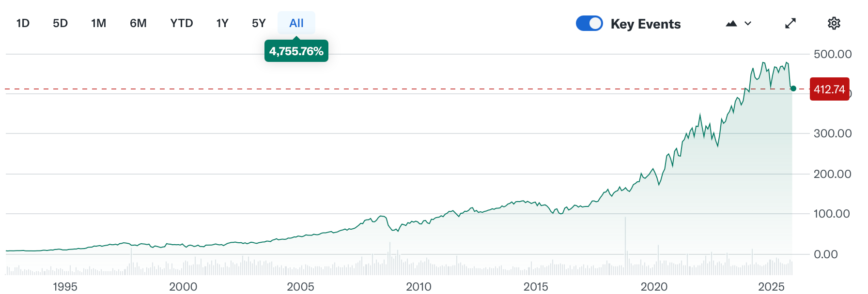Click the 4,755.76% gain badge
The height and width of the screenshot is (294, 868).
point(296,50)
